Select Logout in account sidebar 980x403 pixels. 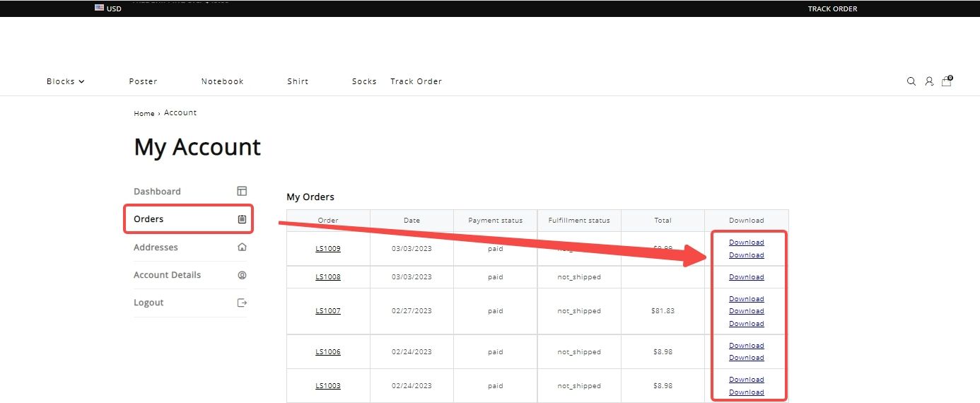pos(148,303)
